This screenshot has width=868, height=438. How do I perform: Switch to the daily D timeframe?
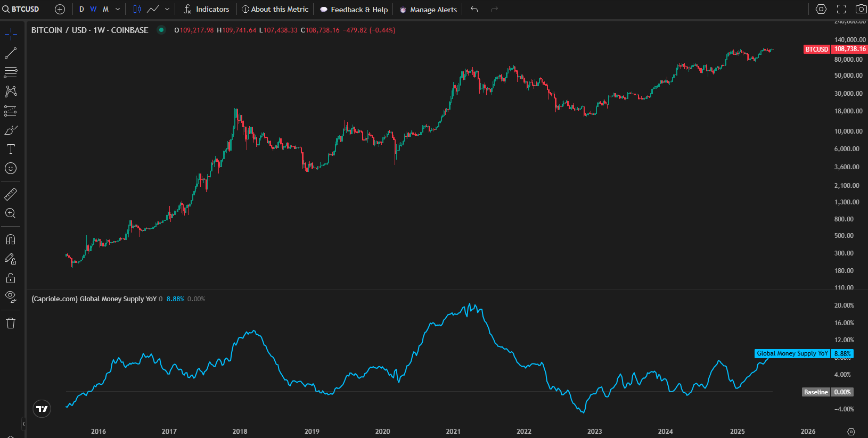point(81,9)
